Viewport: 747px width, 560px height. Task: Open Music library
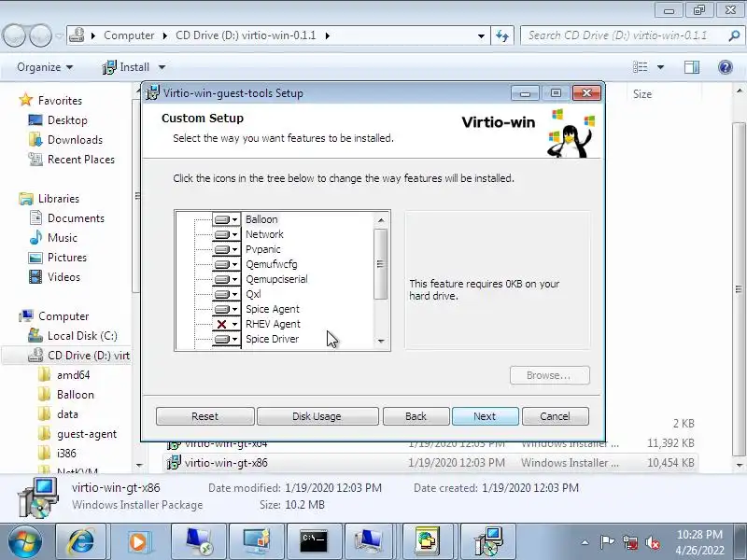click(62, 238)
